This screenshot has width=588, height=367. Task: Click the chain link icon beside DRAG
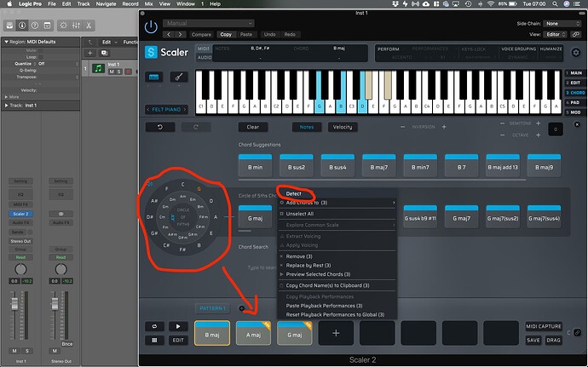pyautogui.click(x=578, y=332)
